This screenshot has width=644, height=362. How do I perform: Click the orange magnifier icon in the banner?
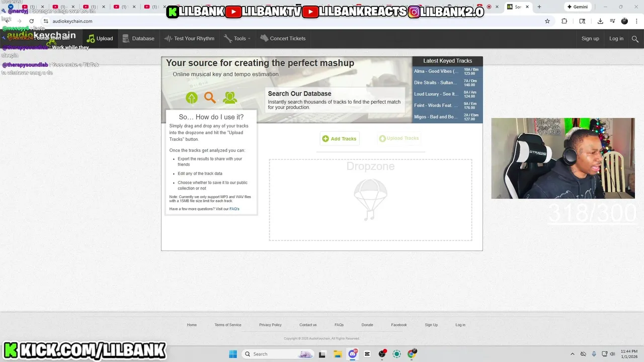point(210,98)
